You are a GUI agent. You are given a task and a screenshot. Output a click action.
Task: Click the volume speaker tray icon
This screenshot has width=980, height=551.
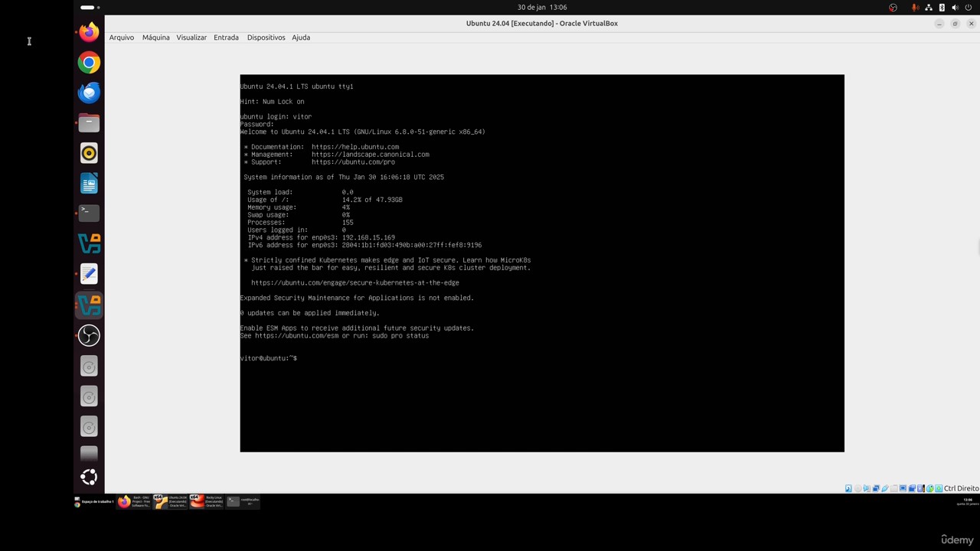[955, 8]
